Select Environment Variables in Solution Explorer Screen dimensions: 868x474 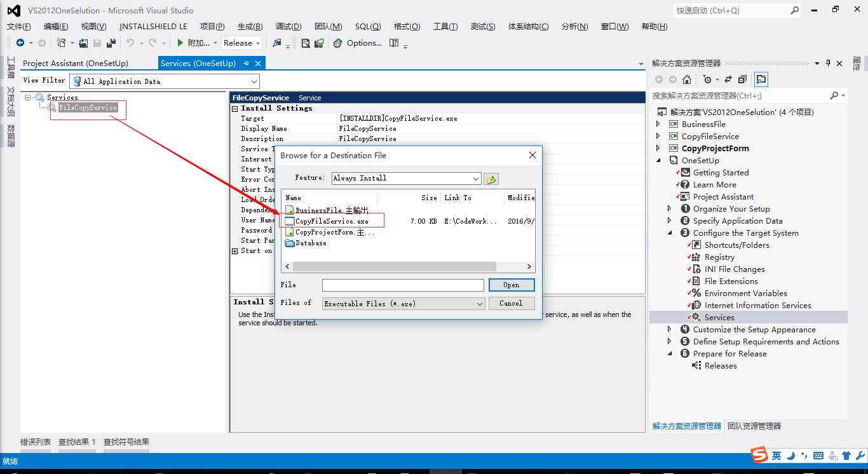745,294
